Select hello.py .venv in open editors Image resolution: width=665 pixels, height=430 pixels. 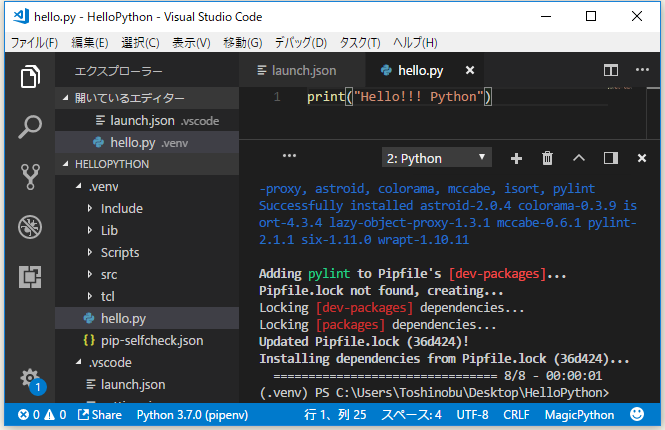point(147,142)
